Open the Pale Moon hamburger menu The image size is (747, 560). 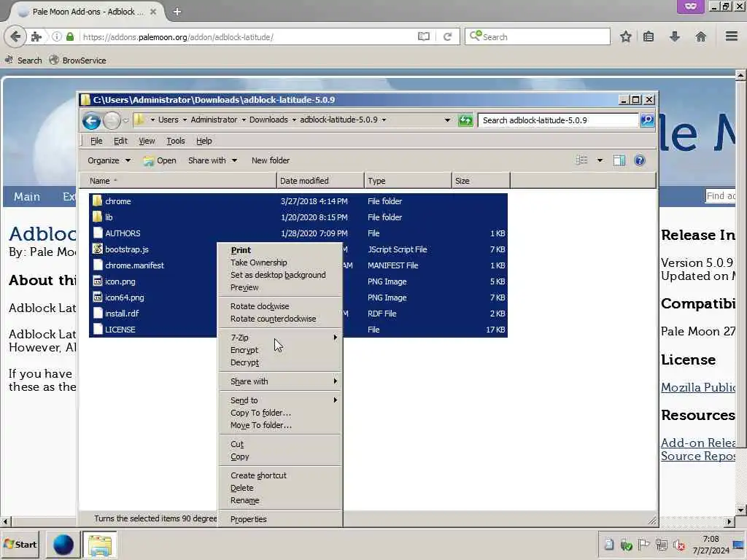coord(732,36)
